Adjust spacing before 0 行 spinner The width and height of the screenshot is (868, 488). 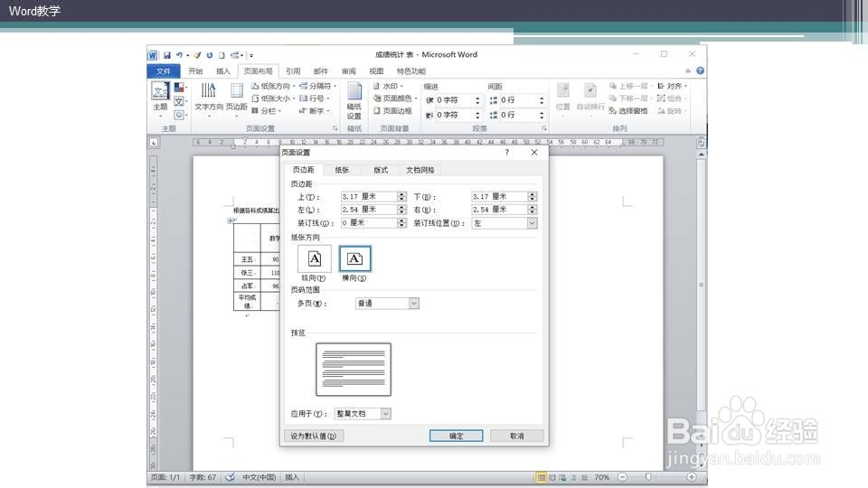pos(542,100)
